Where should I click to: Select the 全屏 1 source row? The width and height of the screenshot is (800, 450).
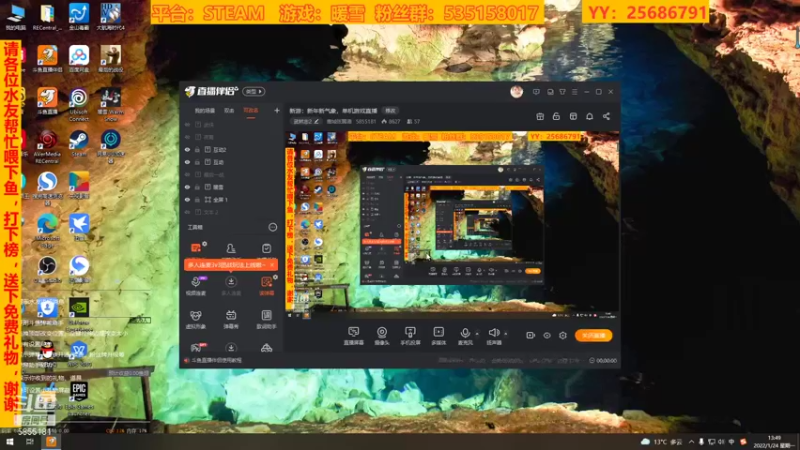point(231,199)
